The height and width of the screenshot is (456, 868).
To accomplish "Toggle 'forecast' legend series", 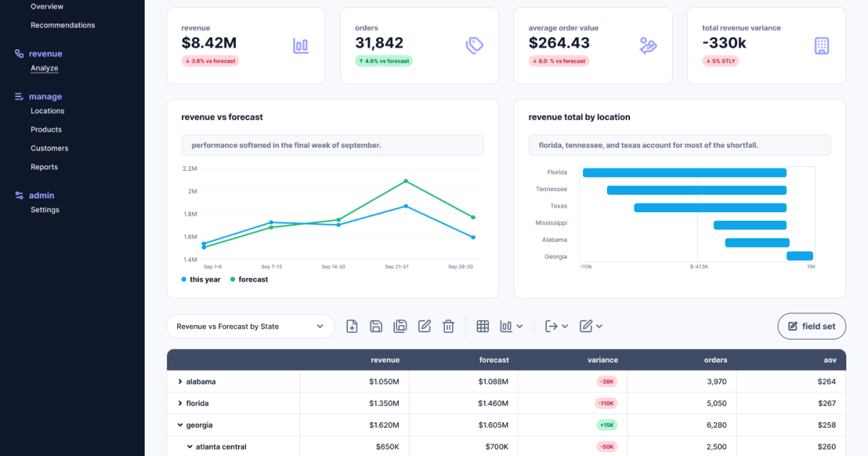I will (249, 279).
